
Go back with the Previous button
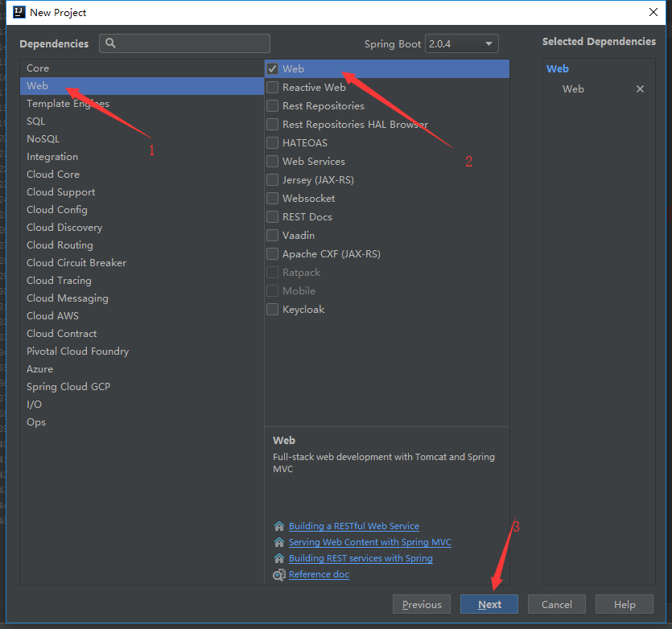(x=421, y=604)
